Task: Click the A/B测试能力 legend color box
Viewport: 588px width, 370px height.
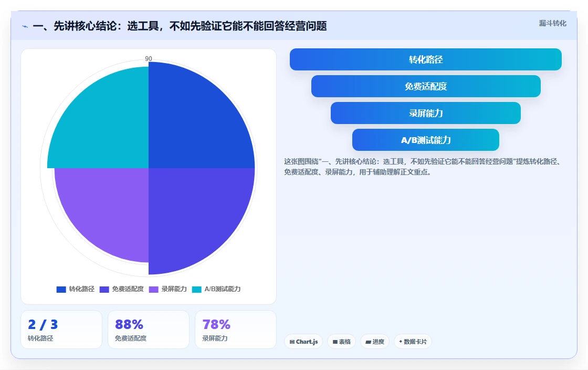Action: (x=197, y=289)
